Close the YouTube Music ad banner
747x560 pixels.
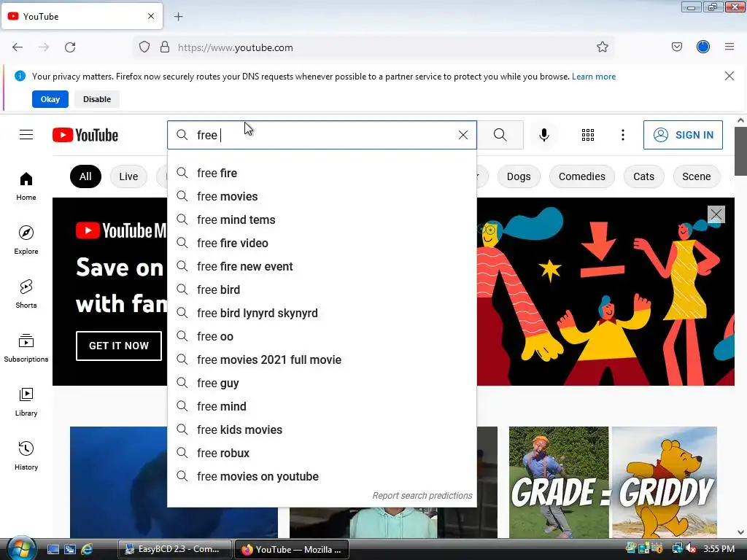pyautogui.click(x=716, y=214)
